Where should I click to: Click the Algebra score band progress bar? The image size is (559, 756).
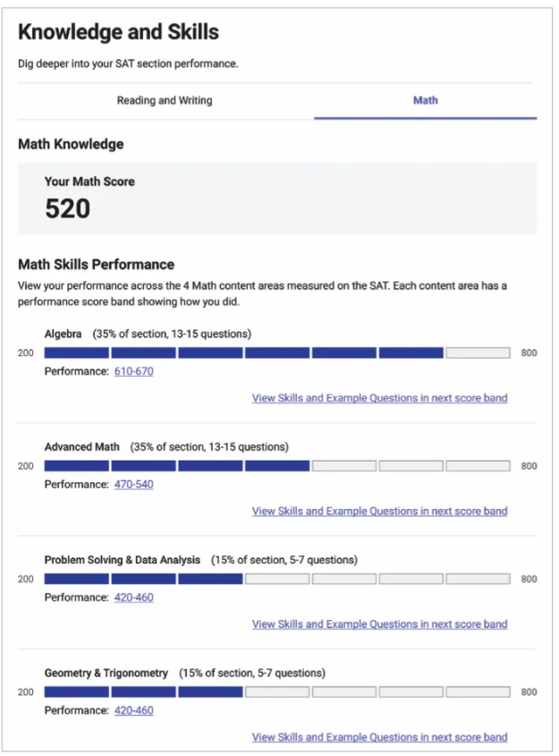(x=277, y=353)
